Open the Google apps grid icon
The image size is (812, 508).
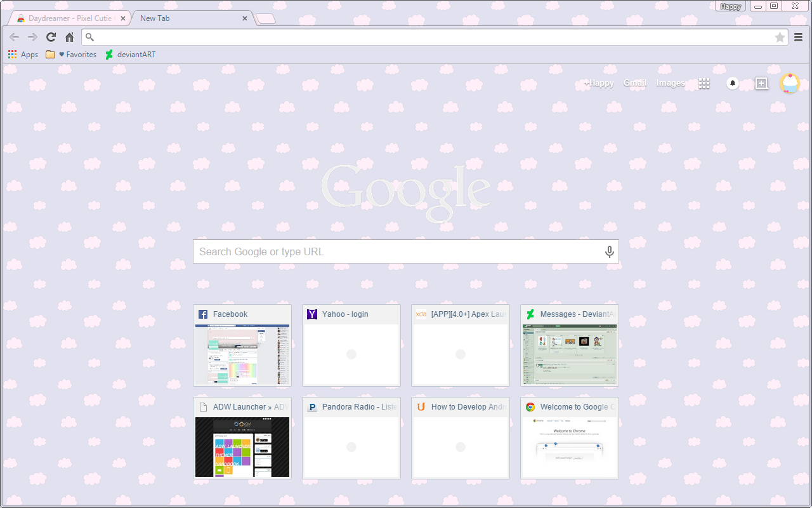(704, 83)
